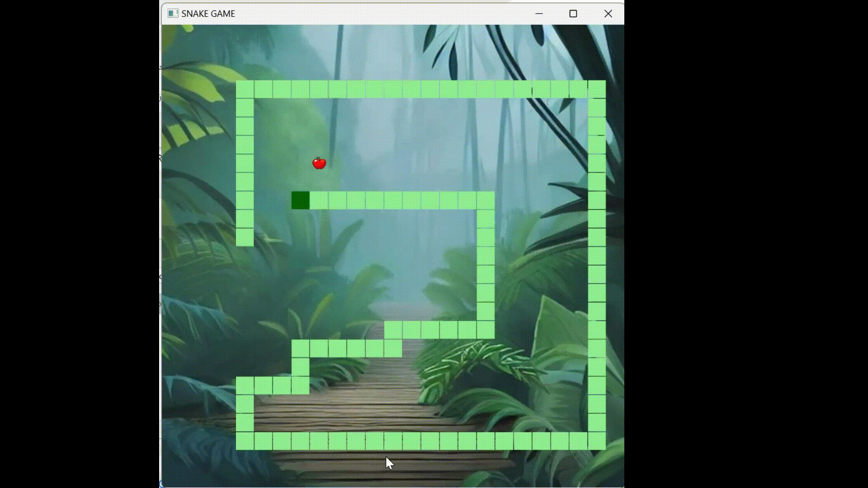Click the dark green snake head

click(300, 200)
